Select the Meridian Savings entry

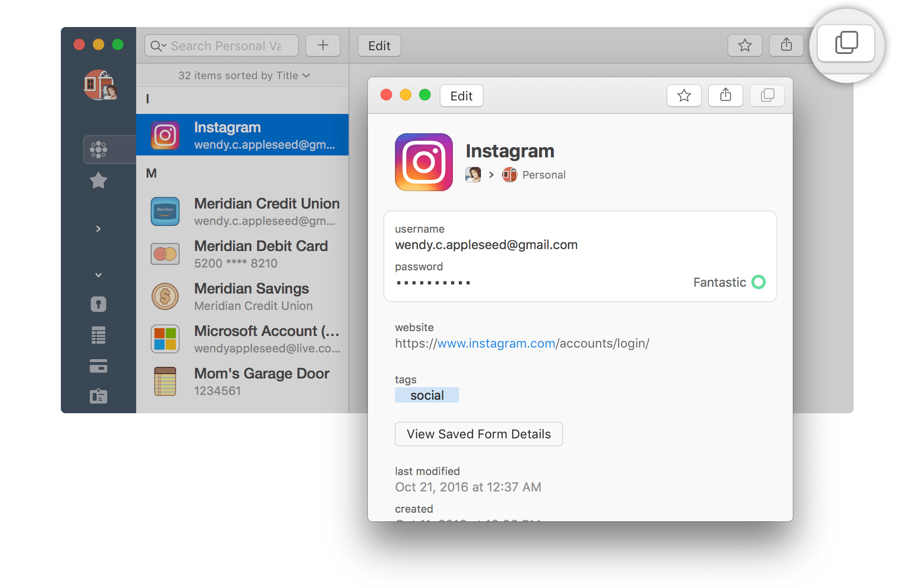click(x=242, y=296)
